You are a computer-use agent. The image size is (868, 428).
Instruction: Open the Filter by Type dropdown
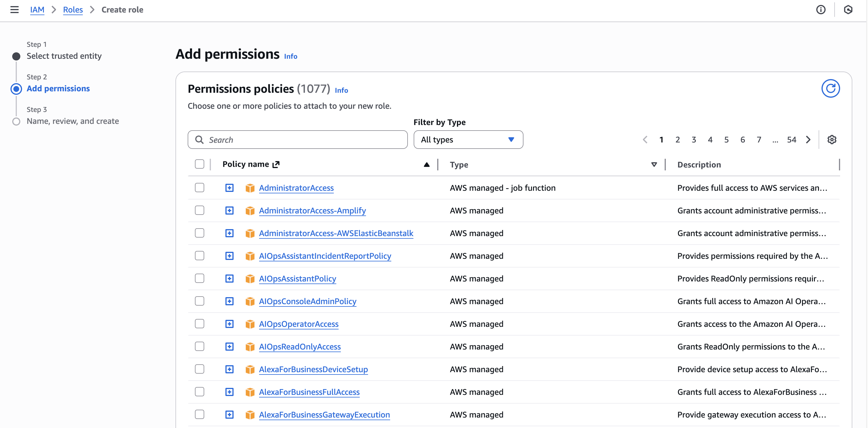(468, 140)
